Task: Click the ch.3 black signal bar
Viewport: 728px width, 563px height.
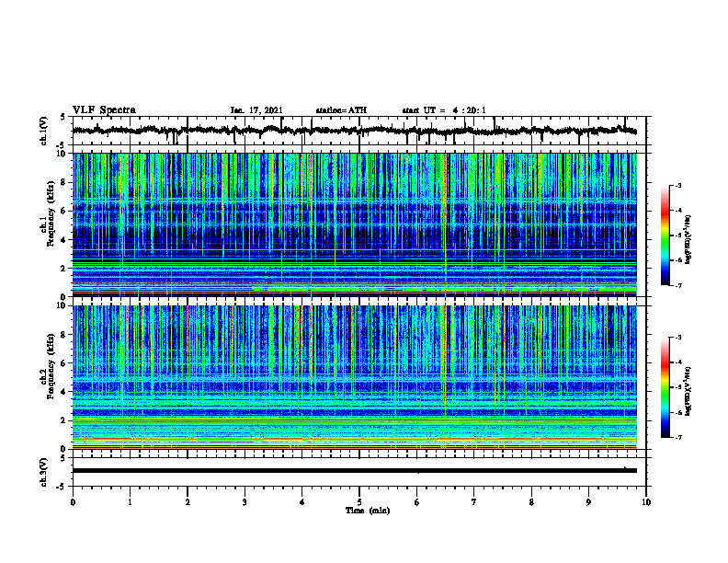Action: 355,471
